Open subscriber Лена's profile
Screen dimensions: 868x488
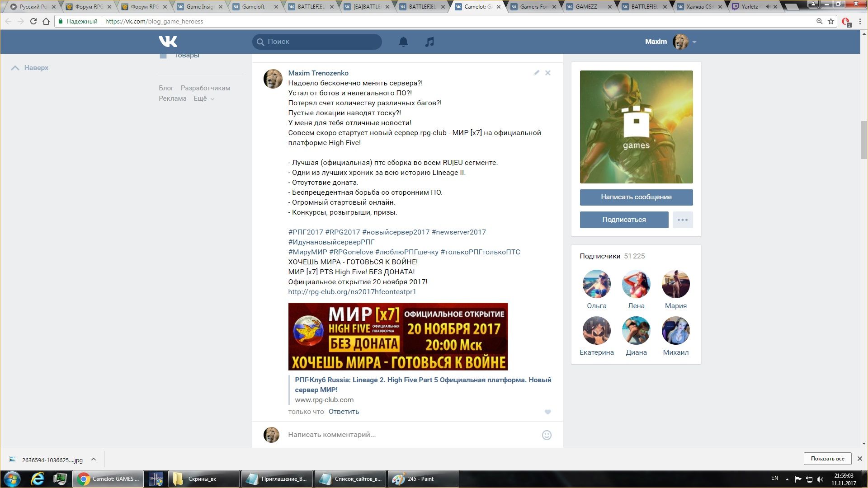636,284
